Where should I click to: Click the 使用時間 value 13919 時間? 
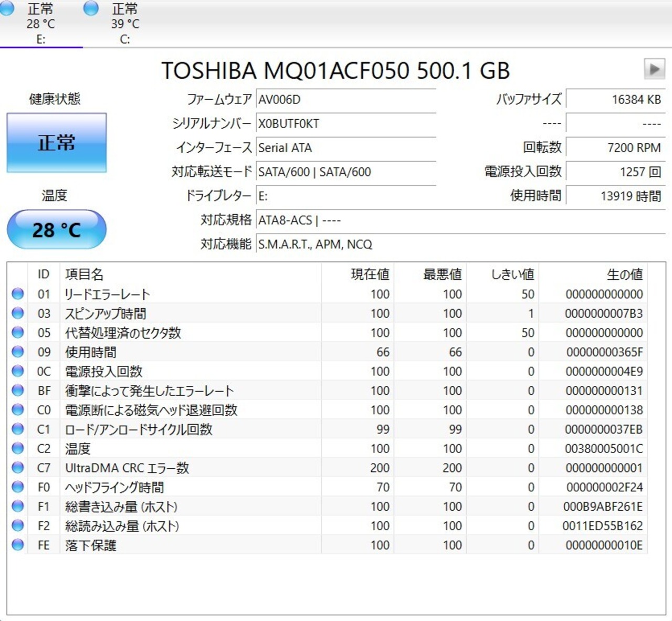pyautogui.click(x=615, y=196)
